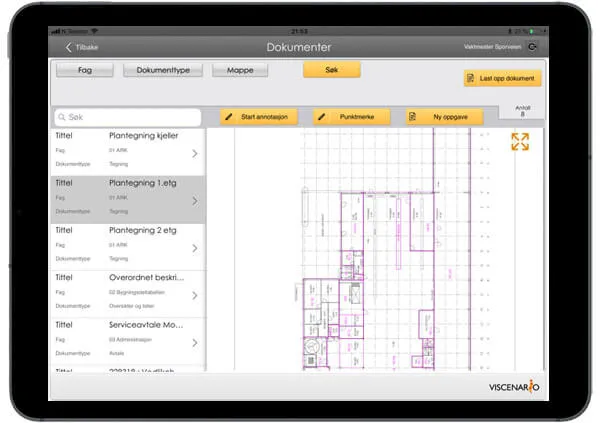The height and width of the screenshot is (423, 600).
Task: Click the Start annotasjon label
Action: (x=264, y=117)
